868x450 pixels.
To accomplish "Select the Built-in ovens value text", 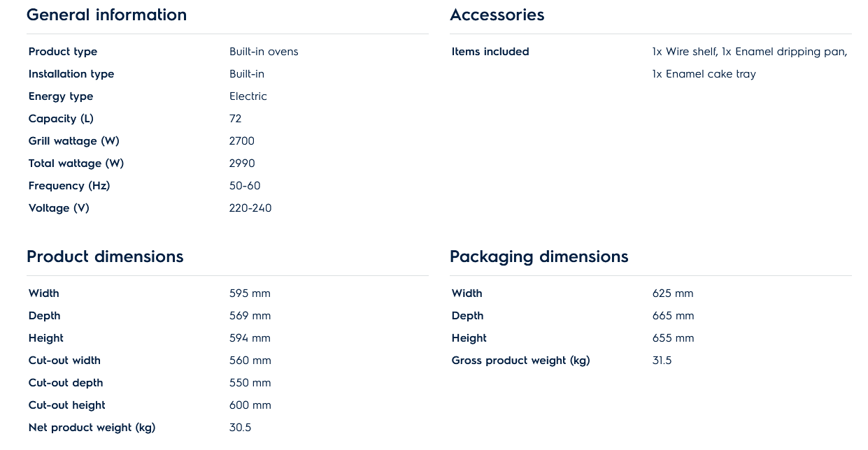I will pyautogui.click(x=264, y=52).
